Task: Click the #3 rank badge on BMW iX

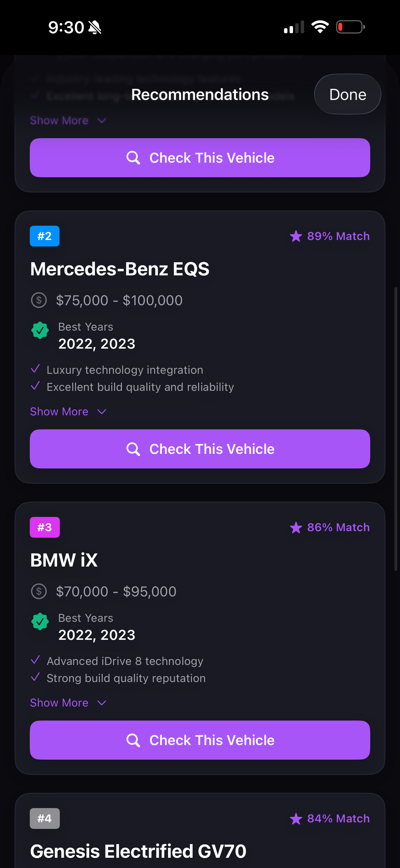Action: pos(44,527)
